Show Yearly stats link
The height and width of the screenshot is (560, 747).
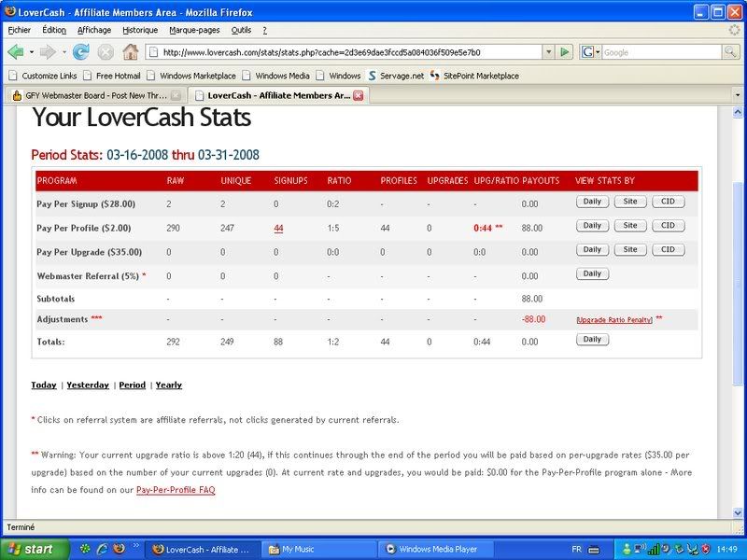[169, 385]
